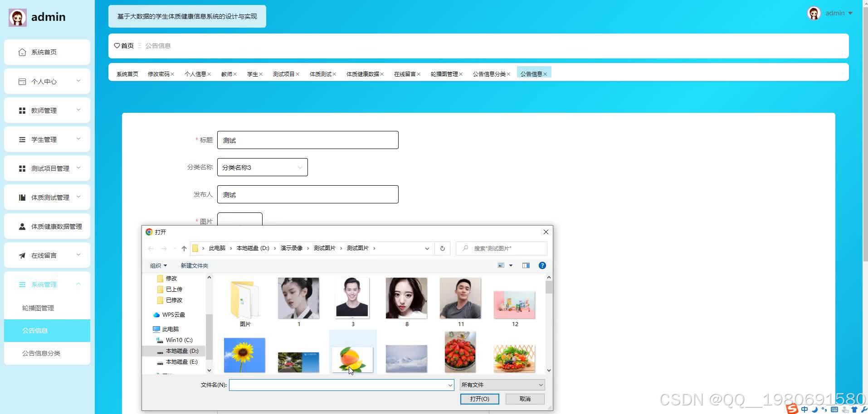The image size is (868, 414).
Task: Close the 体质健康数据 tab
Action: [382, 74]
